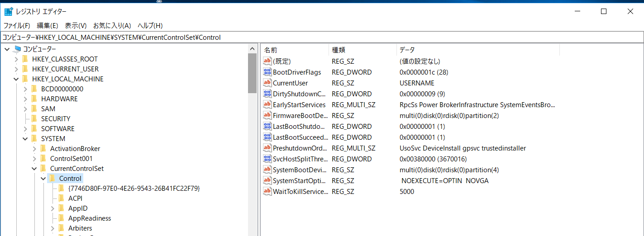The height and width of the screenshot is (236, 644).
Task: Click the data '0x0000001c (28)'
Action: click(x=424, y=72)
